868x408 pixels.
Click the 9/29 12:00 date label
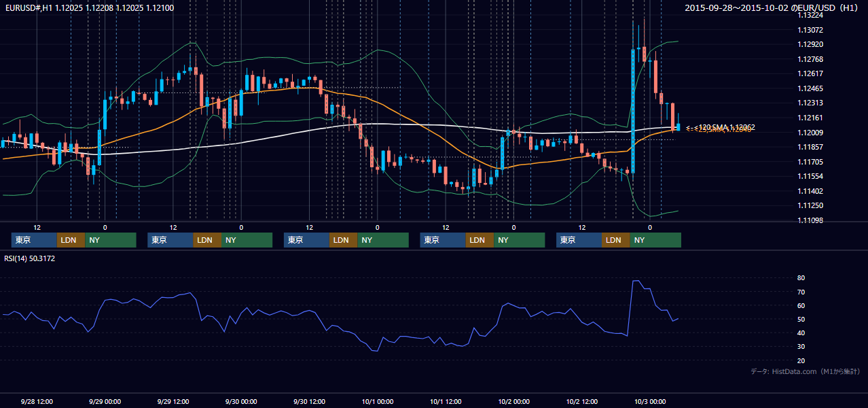[173, 402]
